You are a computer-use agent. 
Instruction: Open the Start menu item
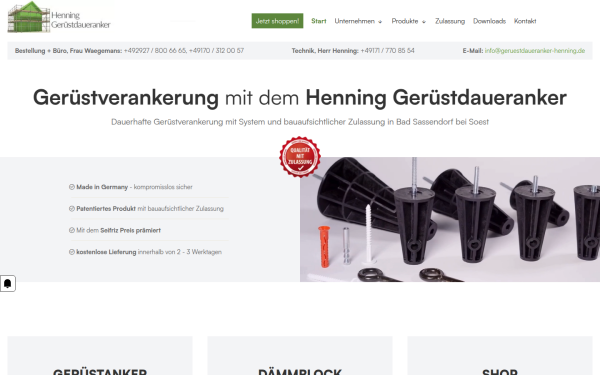point(319,21)
